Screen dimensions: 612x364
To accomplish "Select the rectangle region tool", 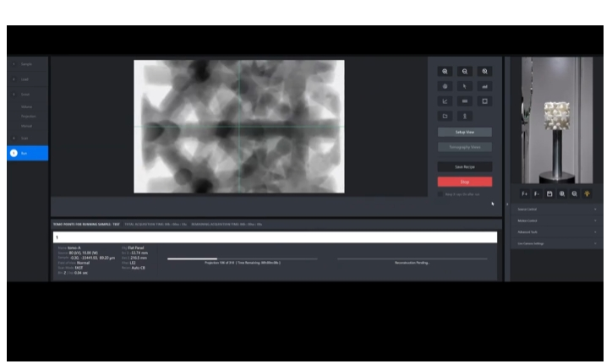I will click(485, 101).
